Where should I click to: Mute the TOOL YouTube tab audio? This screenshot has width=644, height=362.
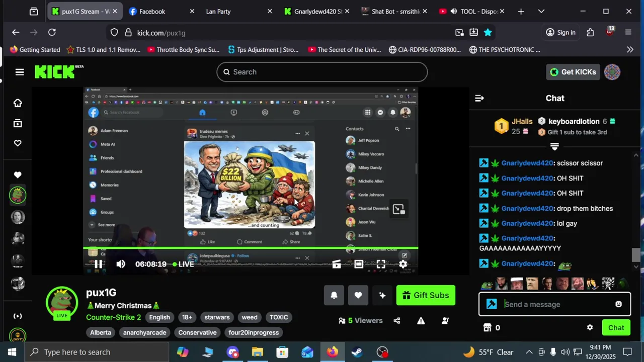click(454, 11)
